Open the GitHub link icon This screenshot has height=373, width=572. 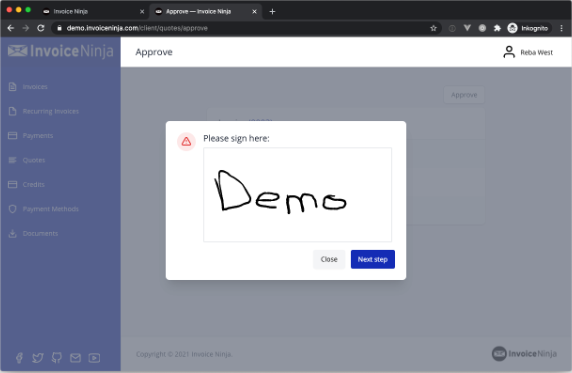point(57,358)
